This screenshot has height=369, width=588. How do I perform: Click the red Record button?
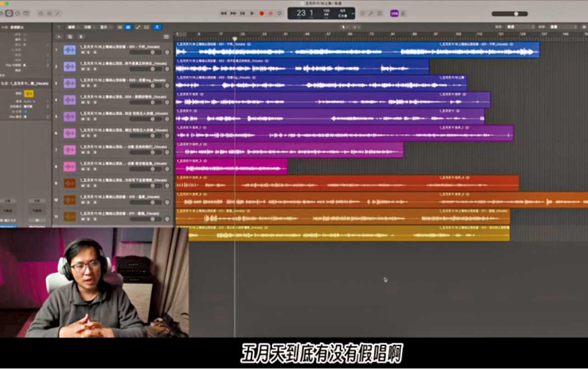tap(261, 13)
